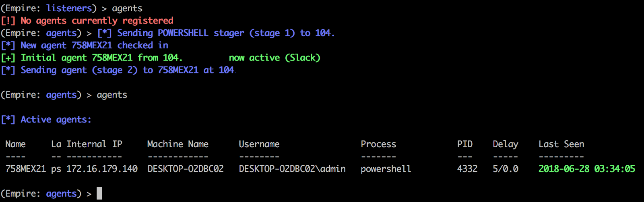Click the delay value 5/0.0
Viewport: 644px width, 202px height.
click(506, 169)
